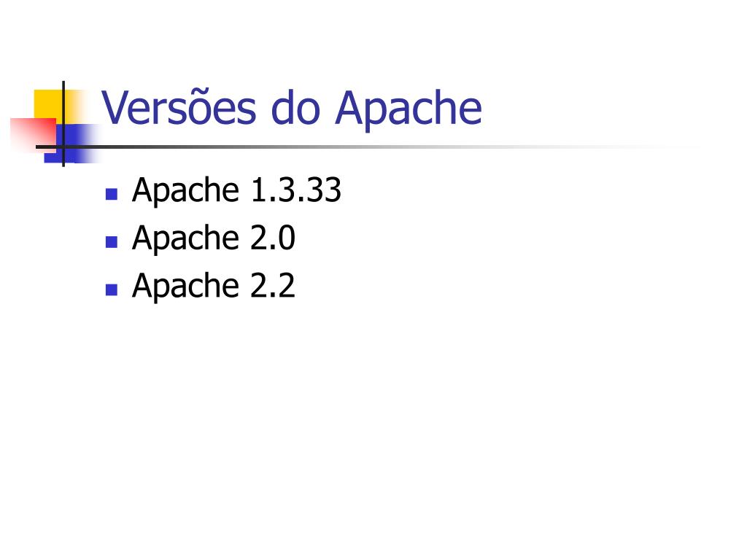
Task: Click the version number 1.3.33
Action: coord(296,190)
